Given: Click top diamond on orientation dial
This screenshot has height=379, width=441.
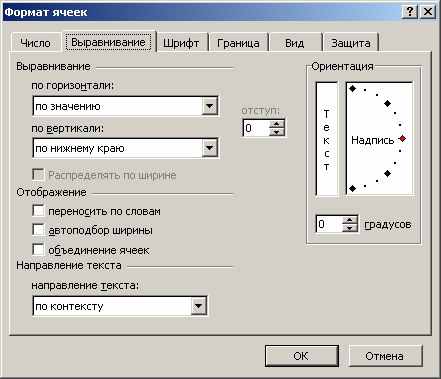Looking at the screenshot, I should [352, 89].
